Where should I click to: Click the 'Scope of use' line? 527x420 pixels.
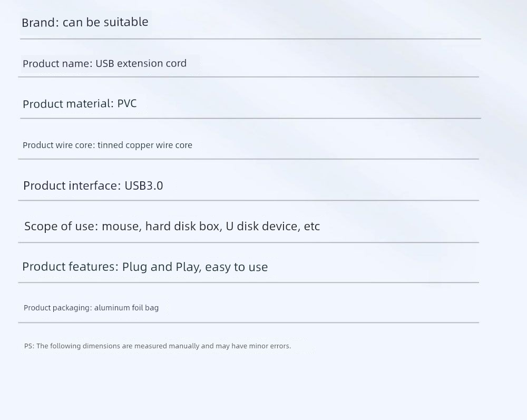click(x=172, y=226)
